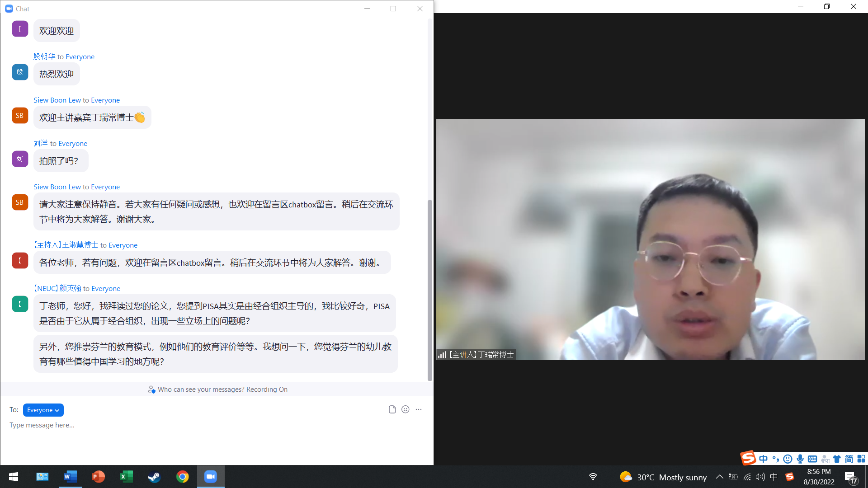868x488 pixels.
Task: Open Steam from the taskbar
Action: pos(154,477)
